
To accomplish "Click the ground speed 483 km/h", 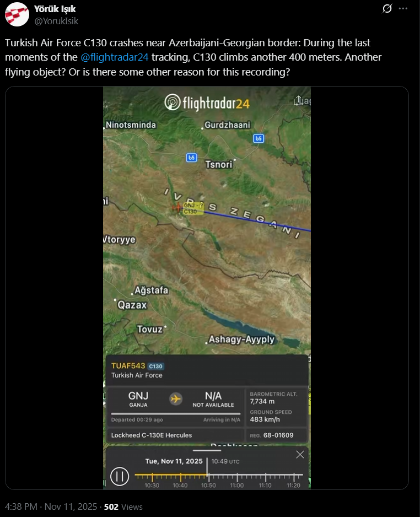I will pyautogui.click(x=265, y=419).
